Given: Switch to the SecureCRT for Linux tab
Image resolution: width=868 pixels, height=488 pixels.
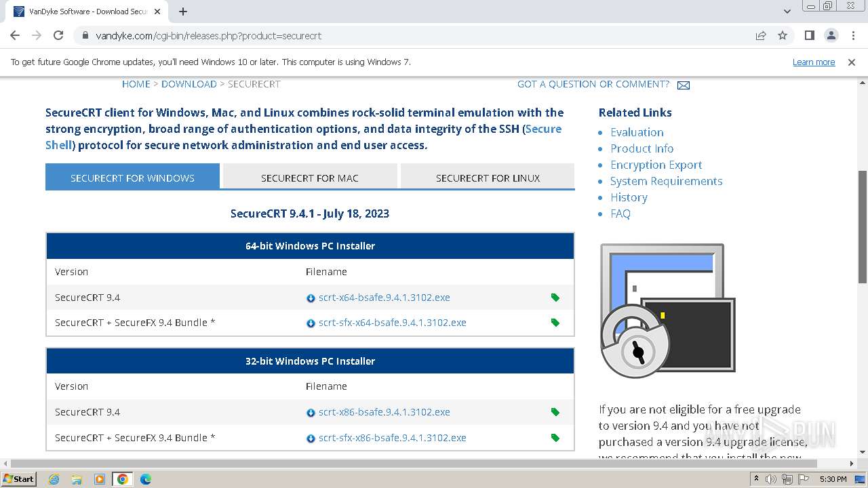Looking at the screenshot, I should 488,177.
